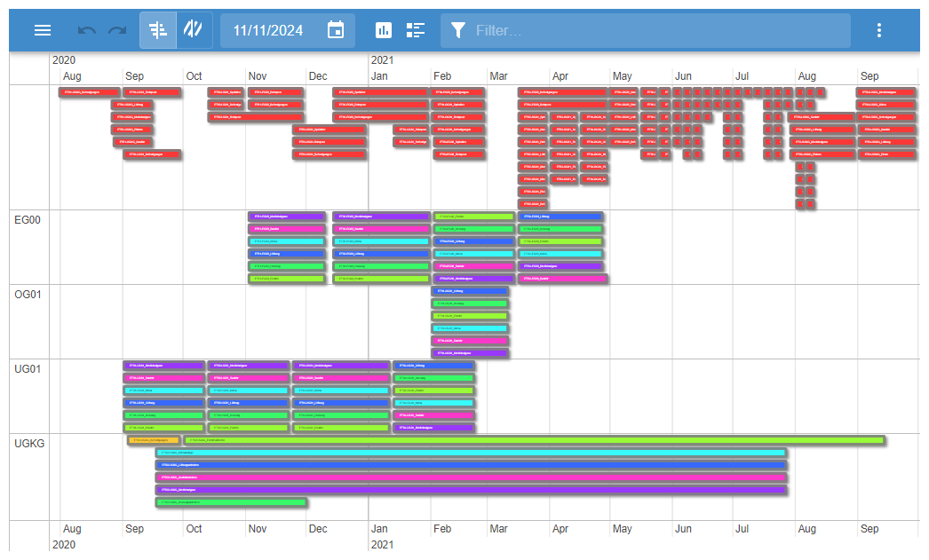Toggle the align-bars layout button
The image size is (929, 560).
(x=158, y=30)
